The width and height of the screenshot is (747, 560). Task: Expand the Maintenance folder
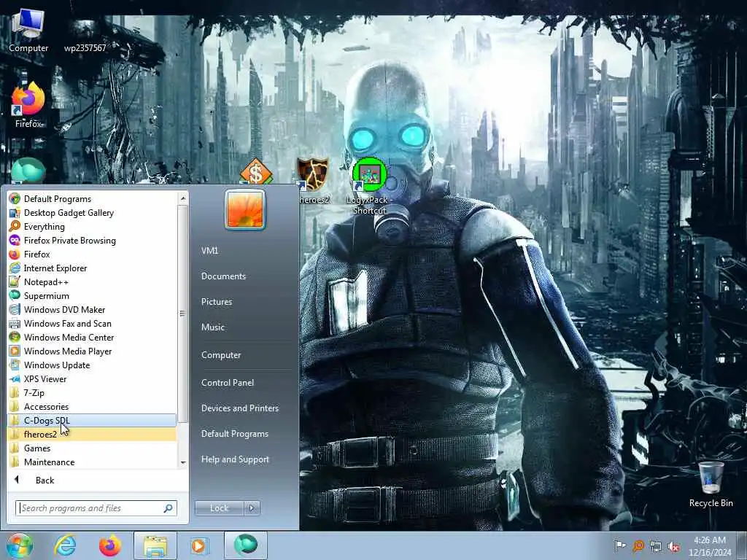(92, 462)
